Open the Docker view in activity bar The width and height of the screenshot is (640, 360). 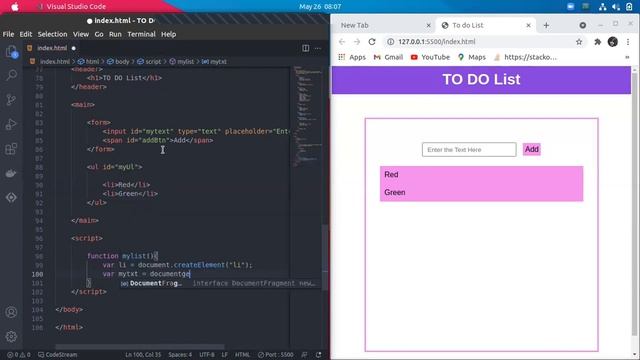click(x=11, y=173)
